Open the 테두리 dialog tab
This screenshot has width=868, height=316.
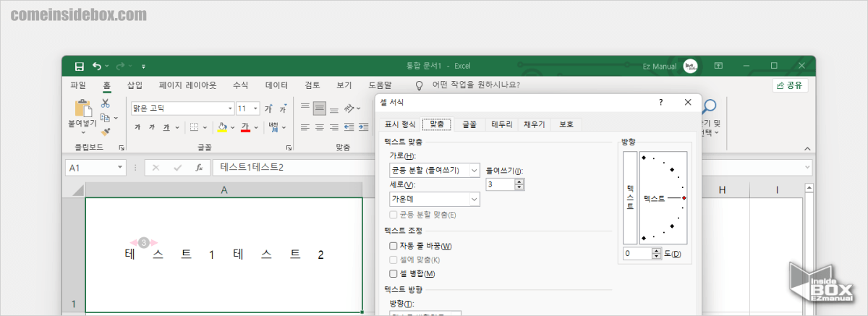(501, 124)
